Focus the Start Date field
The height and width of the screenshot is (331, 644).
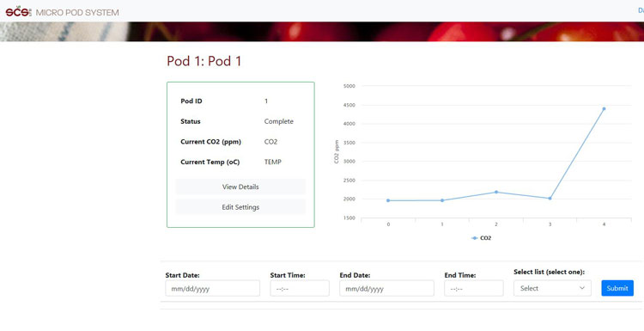pyautogui.click(x=213, y=288)
